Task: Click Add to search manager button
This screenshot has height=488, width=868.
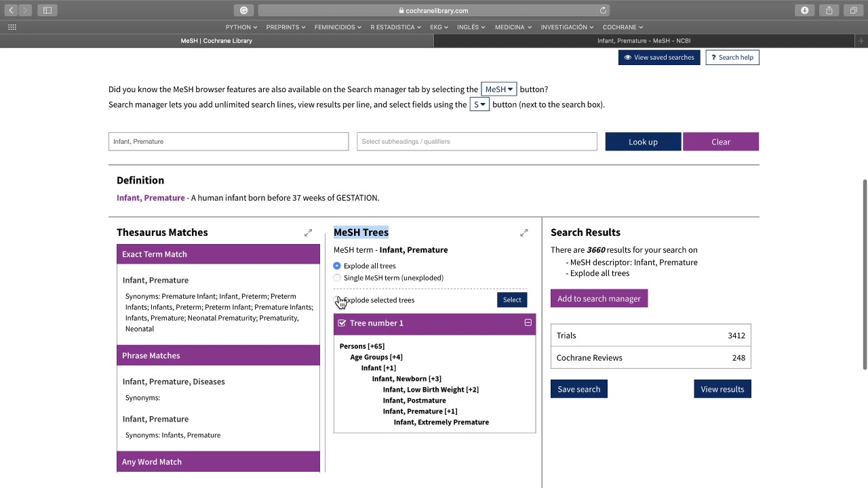Action: [599, 298]
